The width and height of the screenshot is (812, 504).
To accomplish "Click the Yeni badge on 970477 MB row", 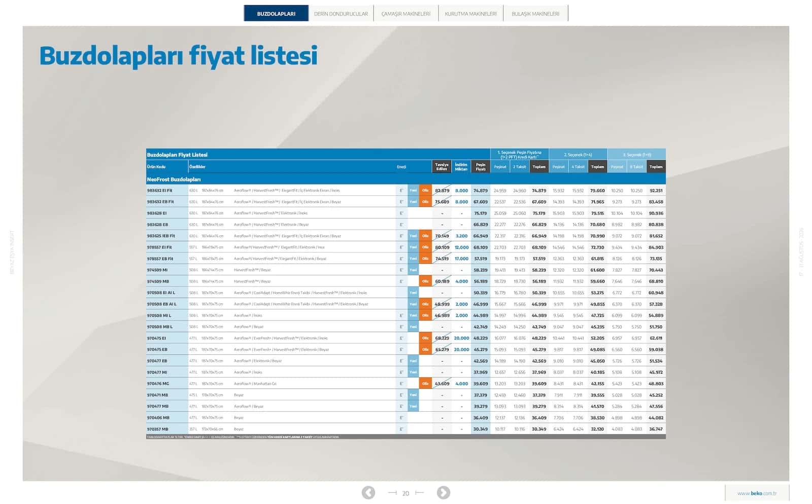I will [413, 406].
